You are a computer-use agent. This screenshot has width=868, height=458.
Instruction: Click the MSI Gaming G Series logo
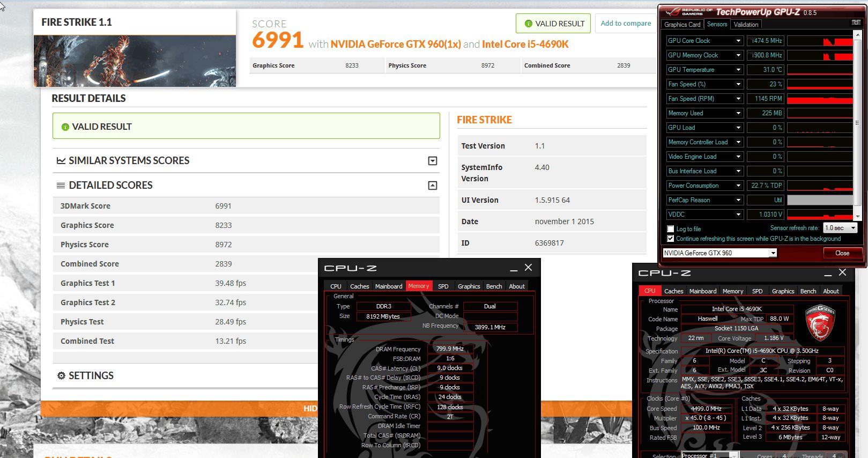click(820, 323)
